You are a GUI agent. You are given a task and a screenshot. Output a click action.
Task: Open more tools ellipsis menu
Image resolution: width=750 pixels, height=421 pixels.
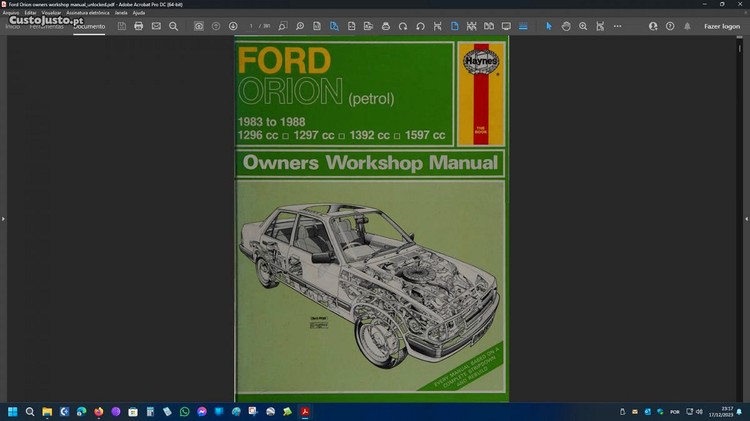[x=617, y=26]
